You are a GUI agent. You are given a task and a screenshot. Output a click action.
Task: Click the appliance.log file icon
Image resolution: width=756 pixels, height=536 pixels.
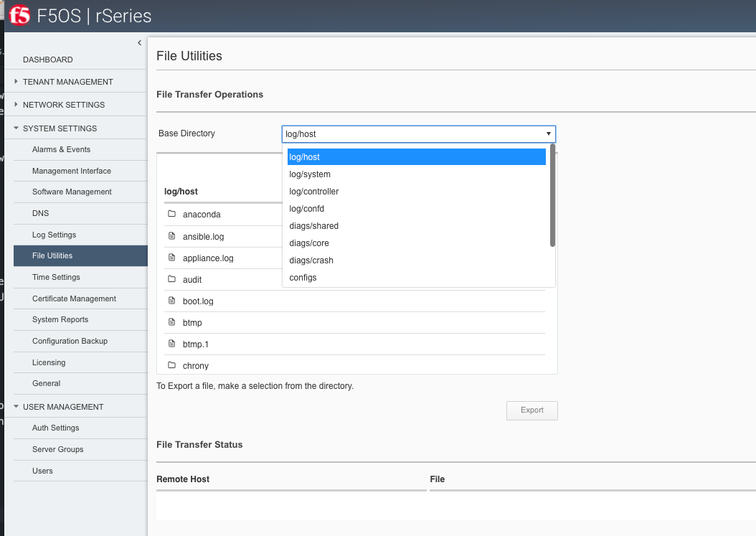[x=171, y=258]
